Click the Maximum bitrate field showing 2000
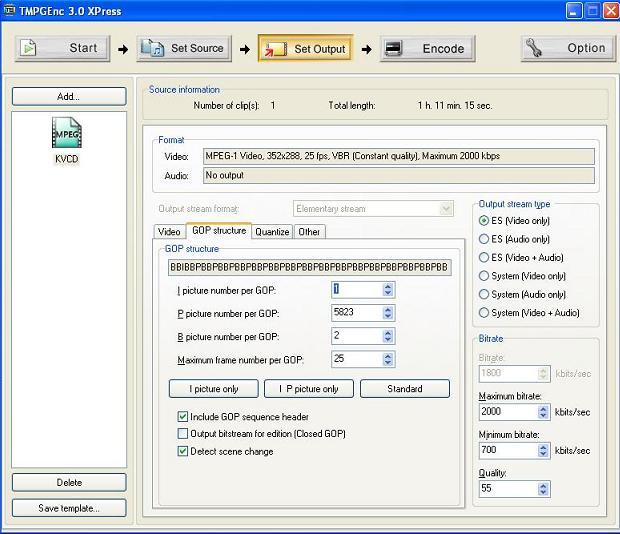620x534 pixels. pyautogui.click(x=508, y=412)
